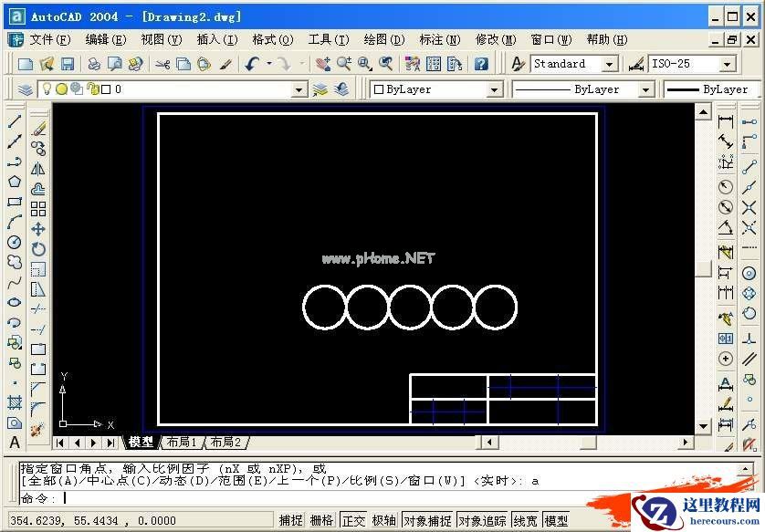Viewport: 765px width, 532px height.
Task: Switch to the 布局1 layout tab
Action: 182,443
